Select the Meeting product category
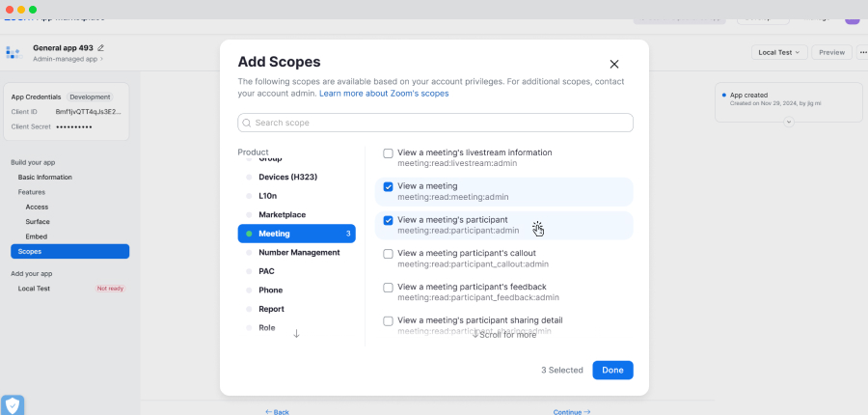This screenshot has width=868, height=415. [297, 234]
